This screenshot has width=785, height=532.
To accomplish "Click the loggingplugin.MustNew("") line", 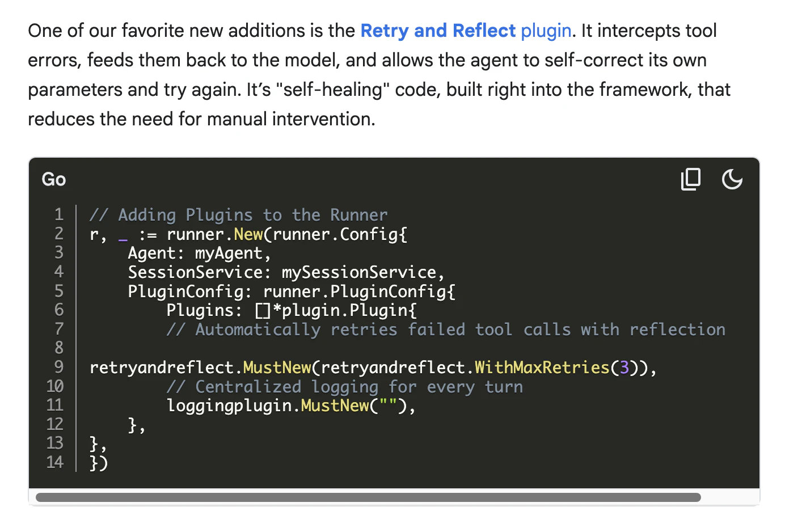I will [x=291, y=406].
